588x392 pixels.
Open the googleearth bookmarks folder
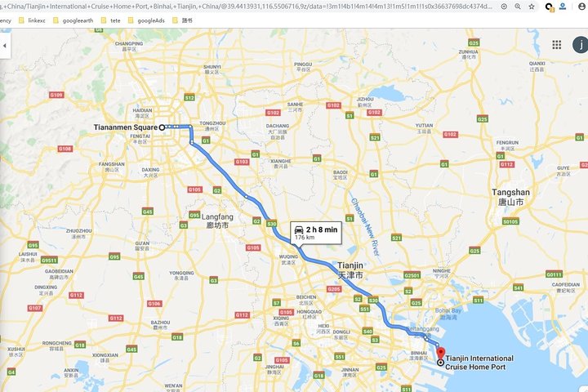click(x=73, y=20)
